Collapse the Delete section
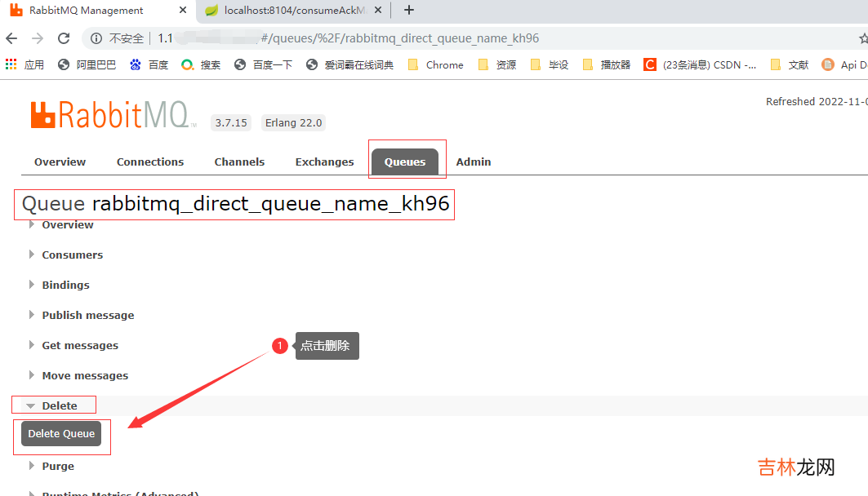The height and width of the screenshot is (496, 868). click(x=59, y=405)
